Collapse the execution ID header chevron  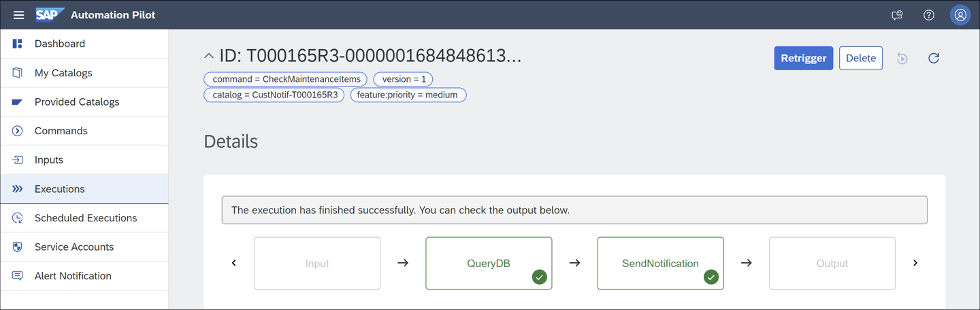point(209,56)
